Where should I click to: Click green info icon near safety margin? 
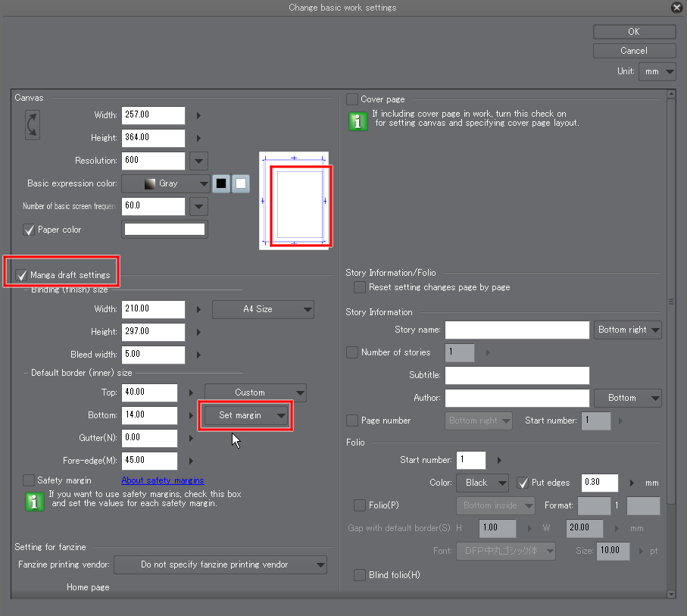pyautogui.click(x=35, y=502)
